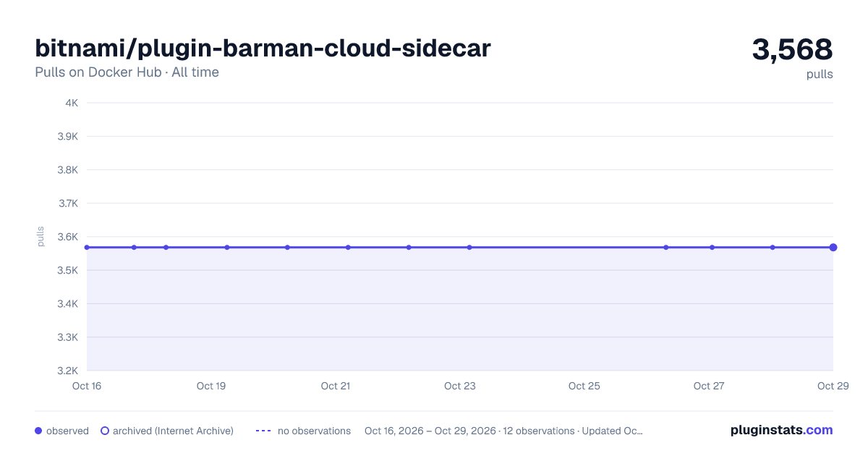Select the 'observed' legend label
This screenshot has width=868, height=456.
point(67,431)
